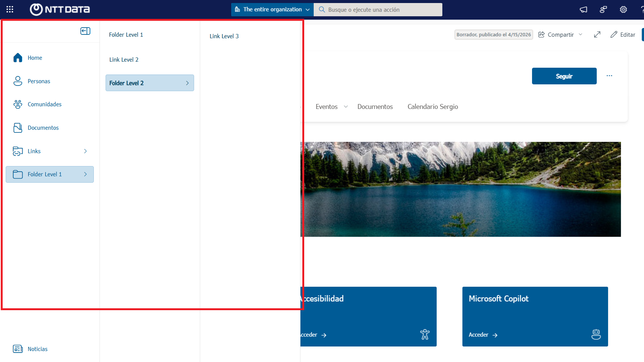Open Links item in sidebar

coord(50,151)
